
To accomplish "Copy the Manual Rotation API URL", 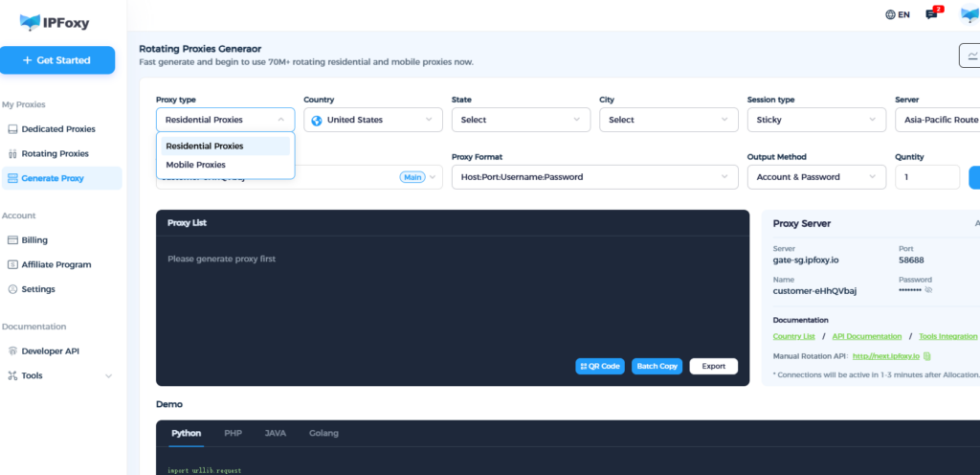I will tap(927, 356).
